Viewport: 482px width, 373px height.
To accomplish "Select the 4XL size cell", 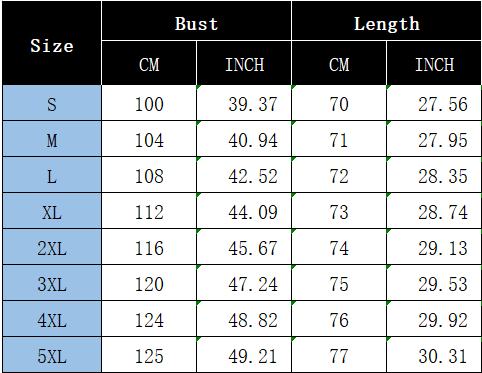I will [52, 319].
